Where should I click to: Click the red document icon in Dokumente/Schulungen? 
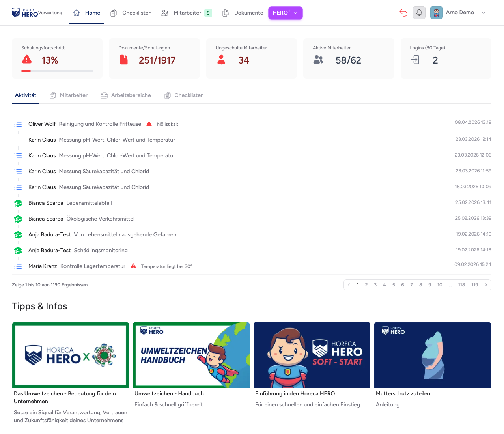pyautogui.click(x=124, y=60)
